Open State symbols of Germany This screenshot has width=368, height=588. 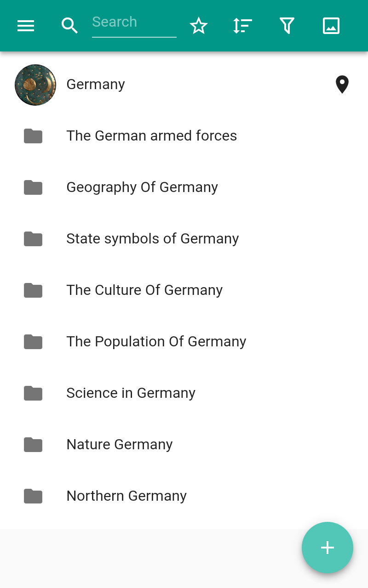[x=152, y=239]
